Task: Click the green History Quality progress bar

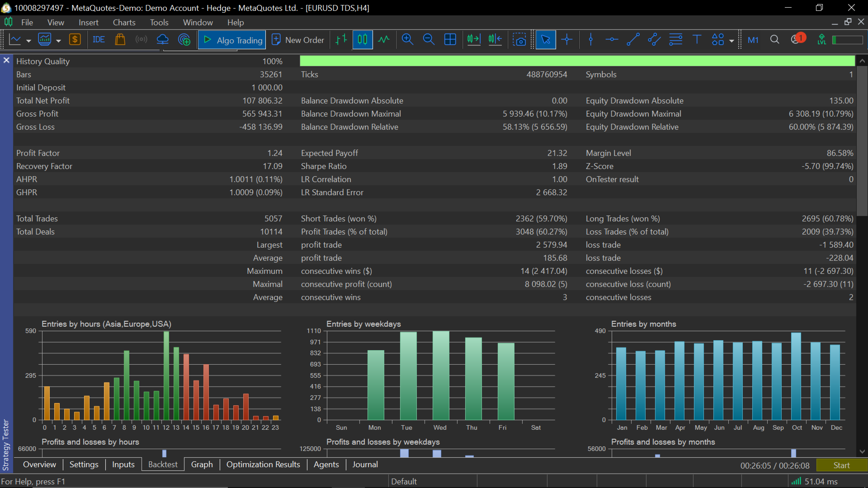Action: pyautogui.click(x=577, y=61)
